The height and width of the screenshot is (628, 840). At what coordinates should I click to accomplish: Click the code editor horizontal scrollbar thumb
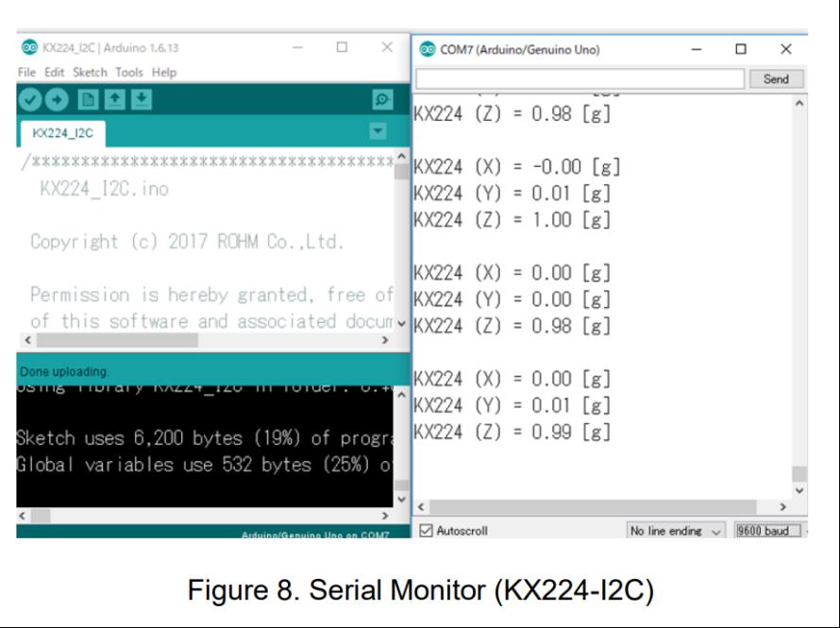pos(117,340)
